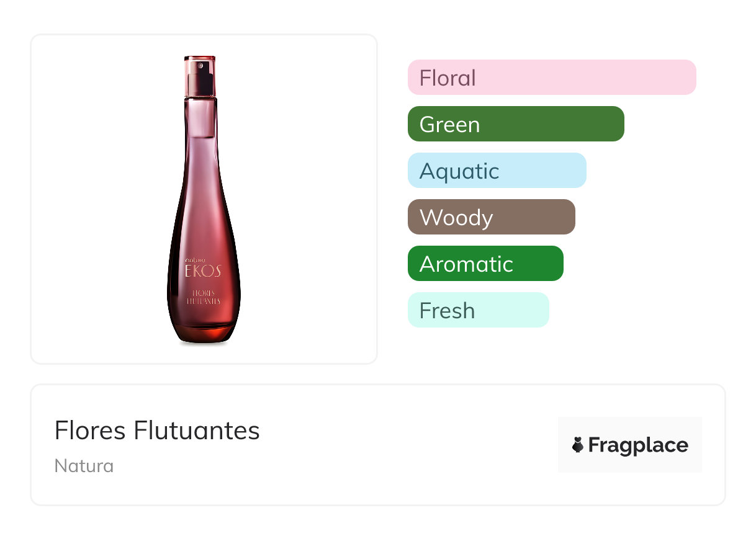The image size is (756, 536).
Task: Click the word Floral in top bar
Action: pos(448,78)
